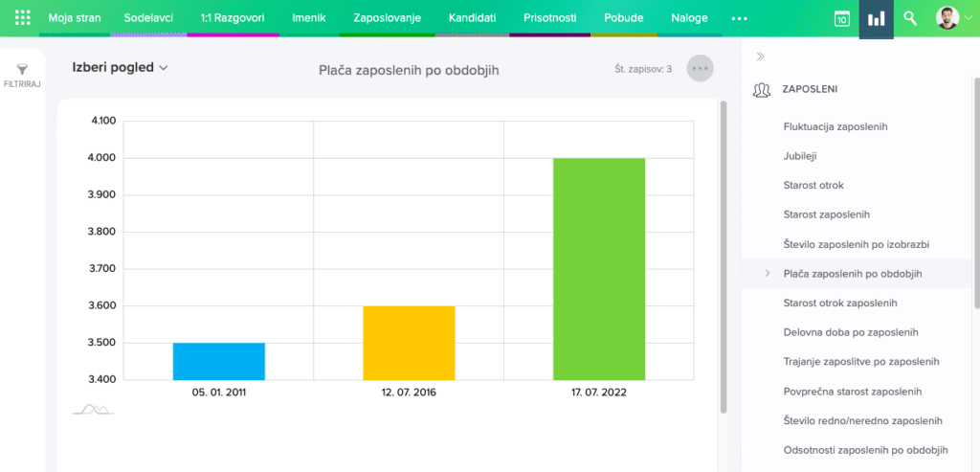Expand chevron beside Plača zaposlenih po obdobjih

point(768,274)
